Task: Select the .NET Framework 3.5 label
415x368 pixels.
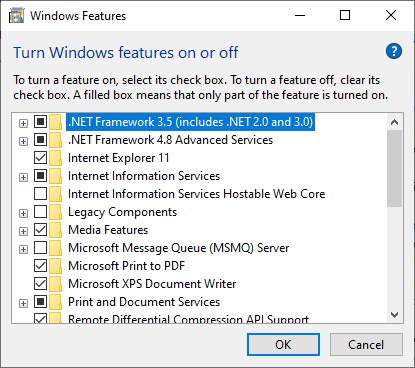Action: click(190, 122)
